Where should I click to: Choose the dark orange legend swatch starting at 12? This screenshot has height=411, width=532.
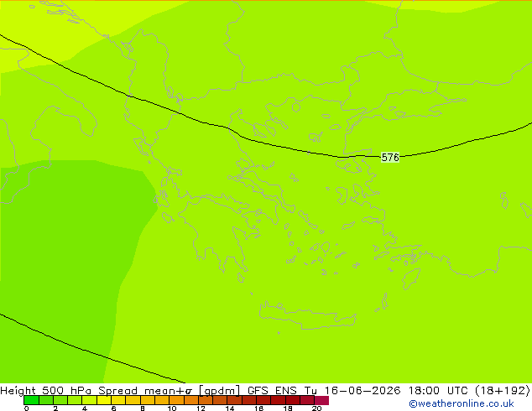tap(206, 400)
